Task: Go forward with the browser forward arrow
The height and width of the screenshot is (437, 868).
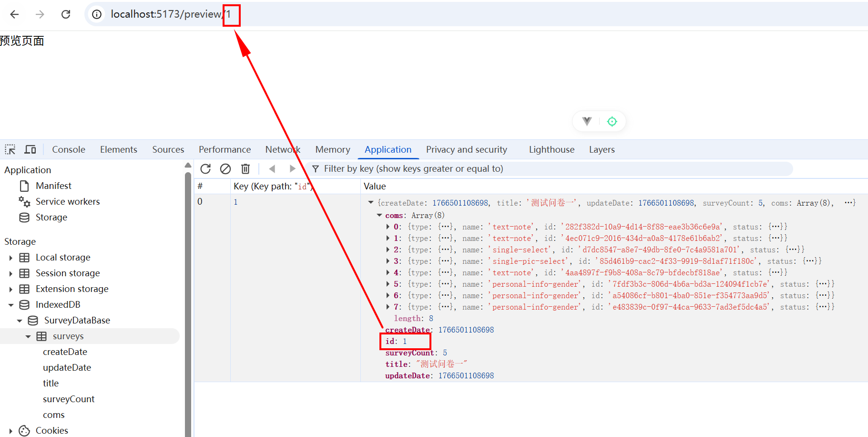Action: click(40, 14)
